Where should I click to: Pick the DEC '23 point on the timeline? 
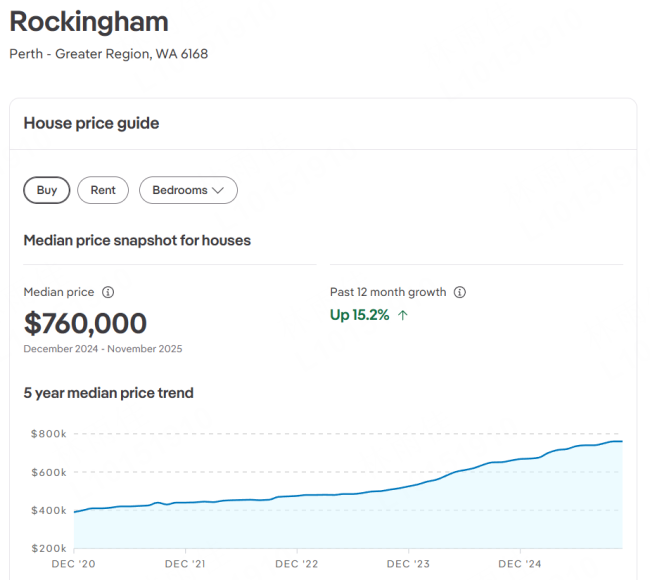coord(408,563)
